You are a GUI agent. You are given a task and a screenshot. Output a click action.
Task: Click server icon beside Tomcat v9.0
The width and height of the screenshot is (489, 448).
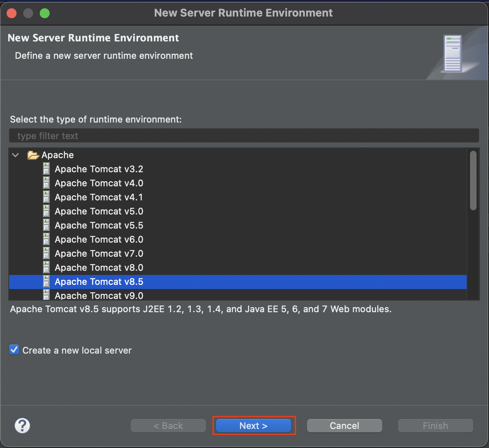pos(46,295)
